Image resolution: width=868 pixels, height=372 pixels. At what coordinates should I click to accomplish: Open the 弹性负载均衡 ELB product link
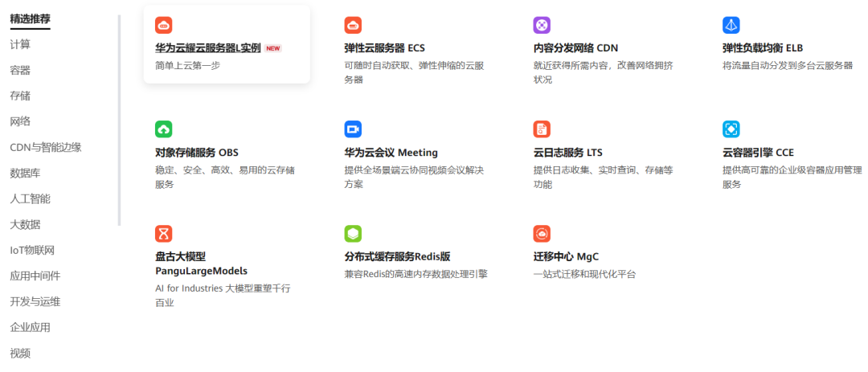[x=763, y=48]
